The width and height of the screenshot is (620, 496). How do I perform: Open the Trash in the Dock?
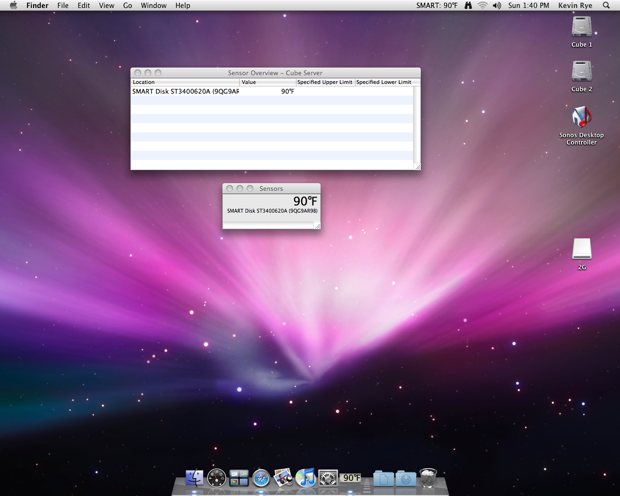[428, 477]
